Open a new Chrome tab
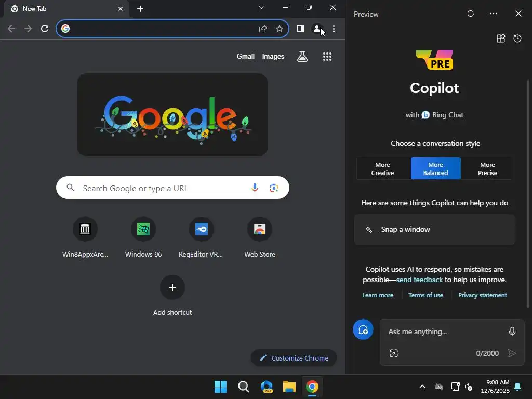The height and width of the screenshot is (399, 532). click(x=140, y=9)
